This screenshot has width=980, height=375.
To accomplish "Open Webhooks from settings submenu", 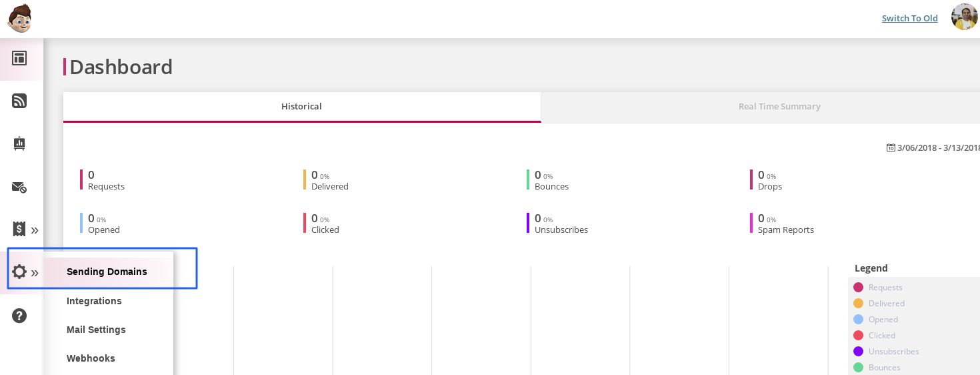I will tap(91, 358).
